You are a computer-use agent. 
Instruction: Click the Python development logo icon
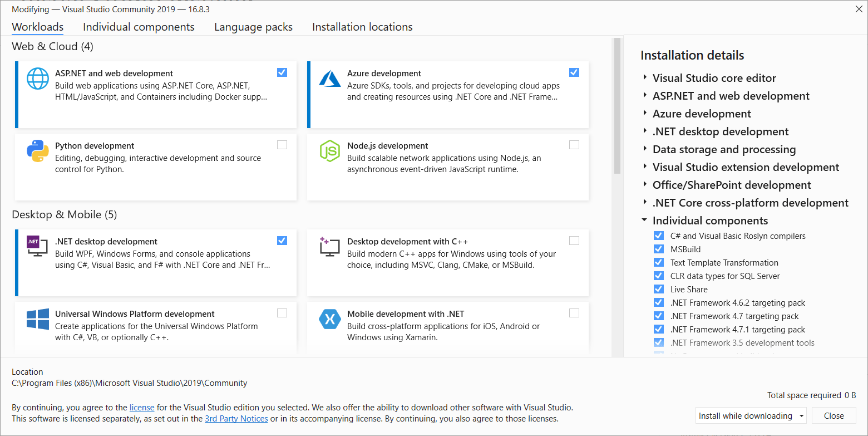(x=38, y=151)
